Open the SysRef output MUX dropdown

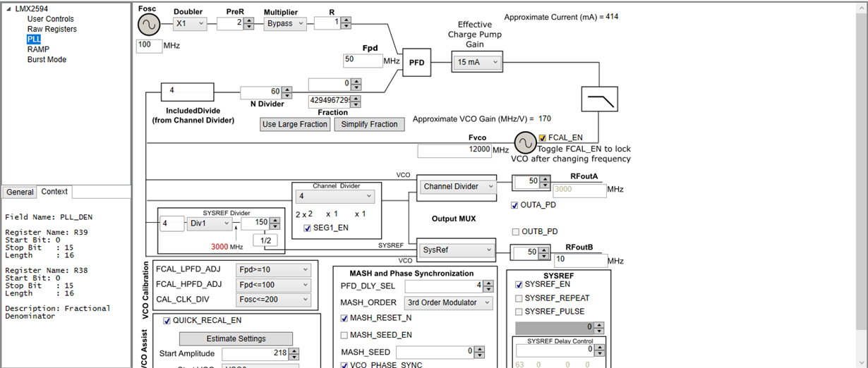coord(459,250)
